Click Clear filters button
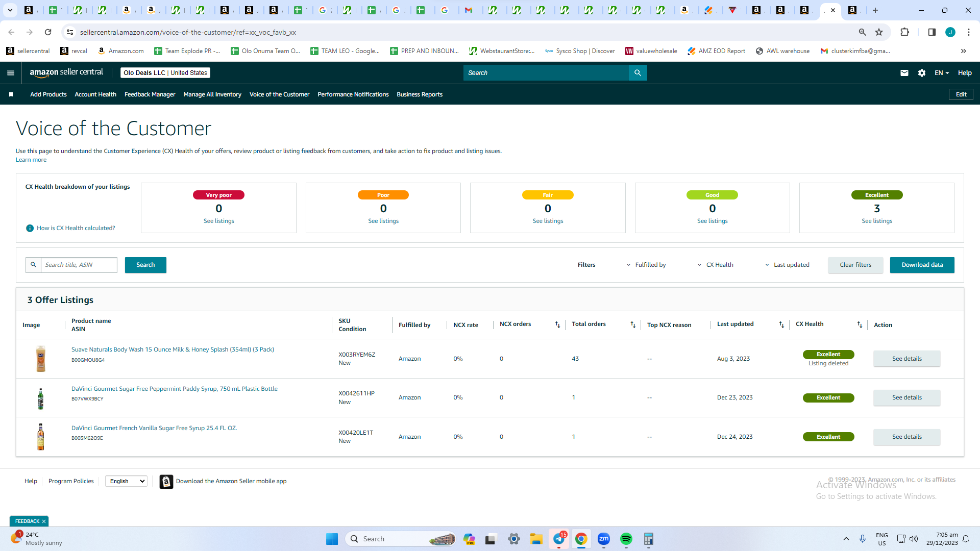Screen dimensions: 980x551 855,265
